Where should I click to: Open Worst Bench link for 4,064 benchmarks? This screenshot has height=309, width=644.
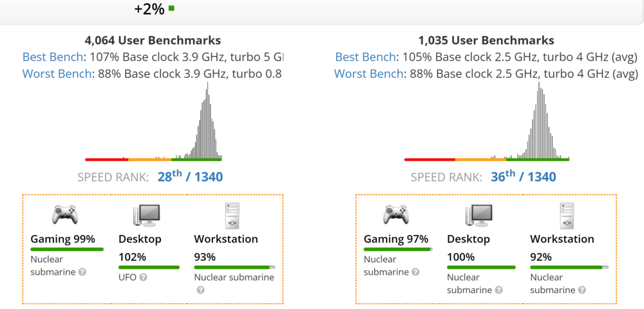click(x=57, y=73)
